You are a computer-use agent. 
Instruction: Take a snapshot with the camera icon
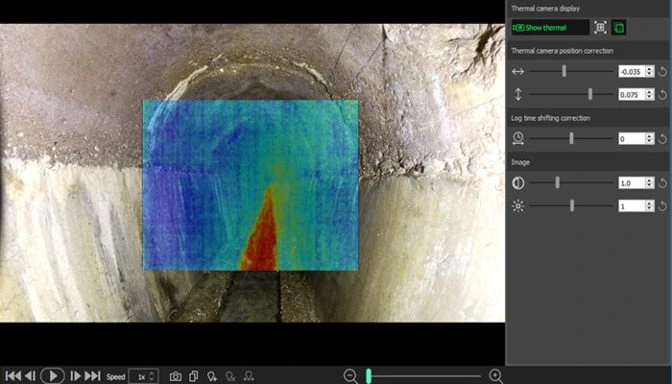(175, 376)
